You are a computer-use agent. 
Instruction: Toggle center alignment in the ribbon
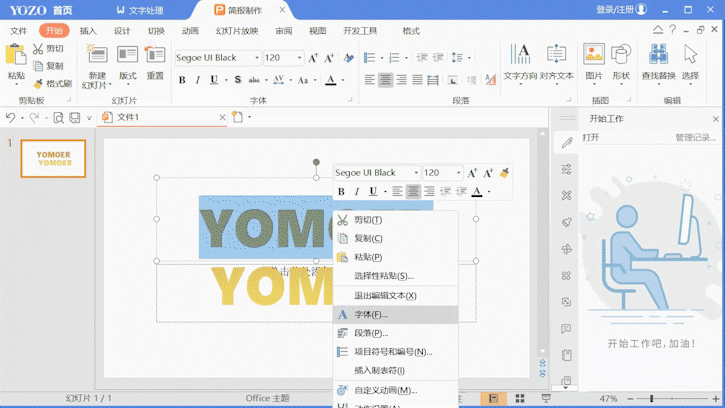pyautogui.click(x=385, y=80)
